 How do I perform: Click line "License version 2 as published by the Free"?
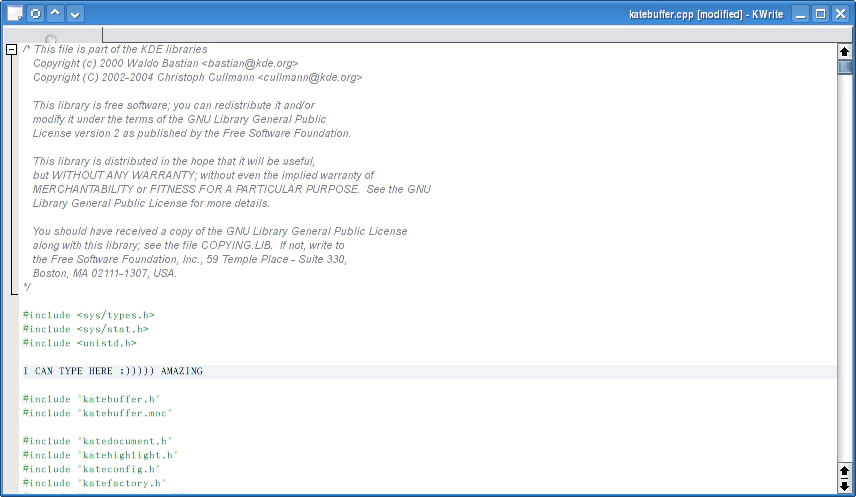(192, 134)
